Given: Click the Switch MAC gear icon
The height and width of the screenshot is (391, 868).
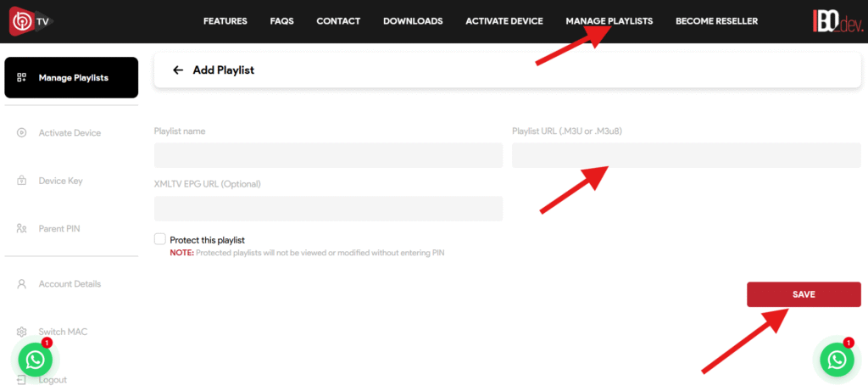Looking at the screenshot, I should pyautogui.click(x=21, y=332).
